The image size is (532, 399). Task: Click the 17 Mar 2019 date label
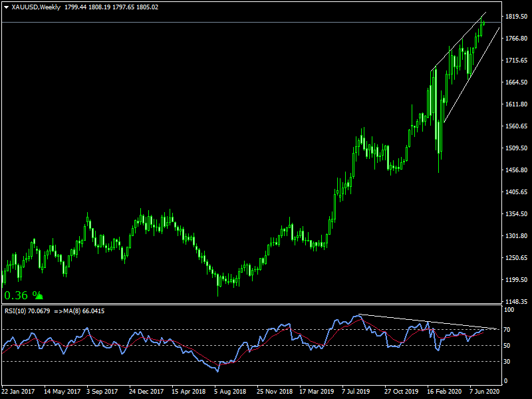tap(317, 392)
